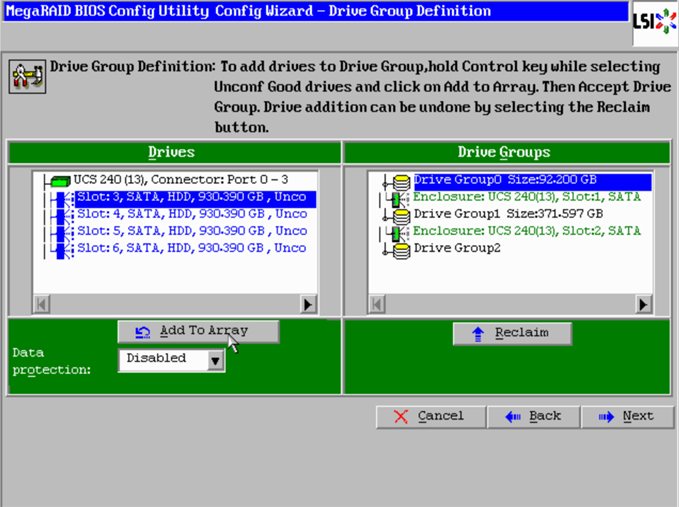Click the Slot:2 enclosure drive icon

click(396, 231)
